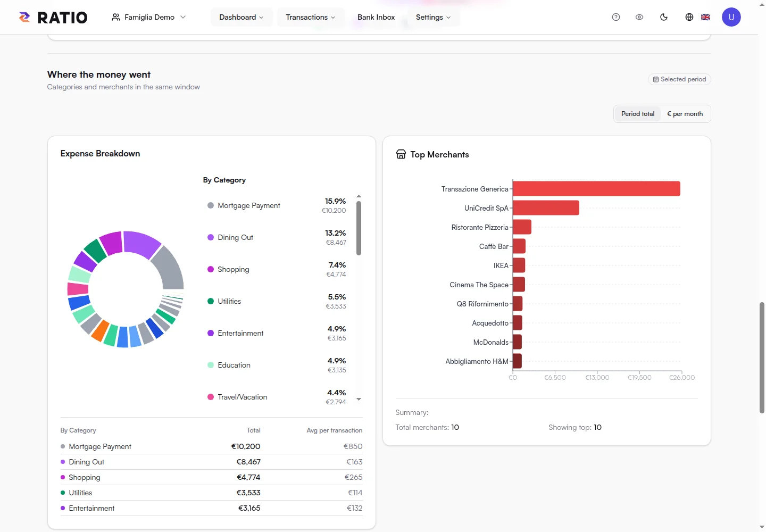Click the Entertainment legend entry in list
The image size is (766, 532).
(277, 333)
